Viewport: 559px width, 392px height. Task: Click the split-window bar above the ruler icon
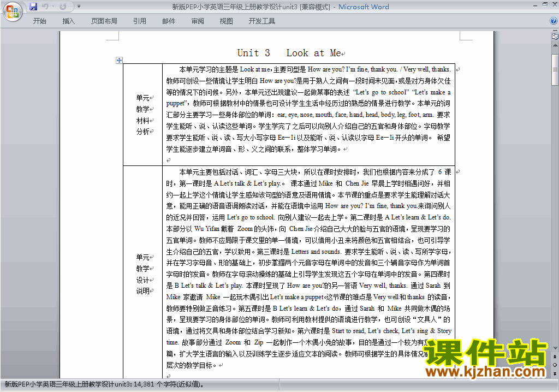tap(555, 31)
